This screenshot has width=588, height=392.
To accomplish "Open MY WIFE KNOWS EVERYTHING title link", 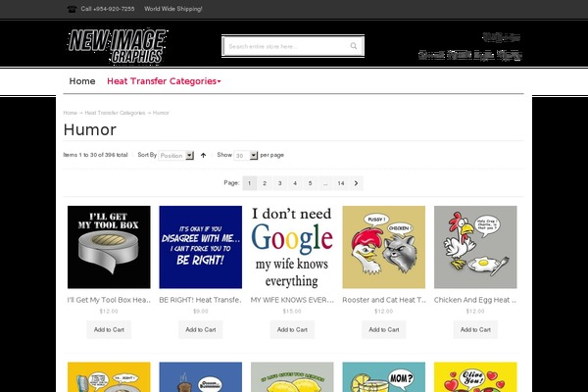I will tap(292, 300).
